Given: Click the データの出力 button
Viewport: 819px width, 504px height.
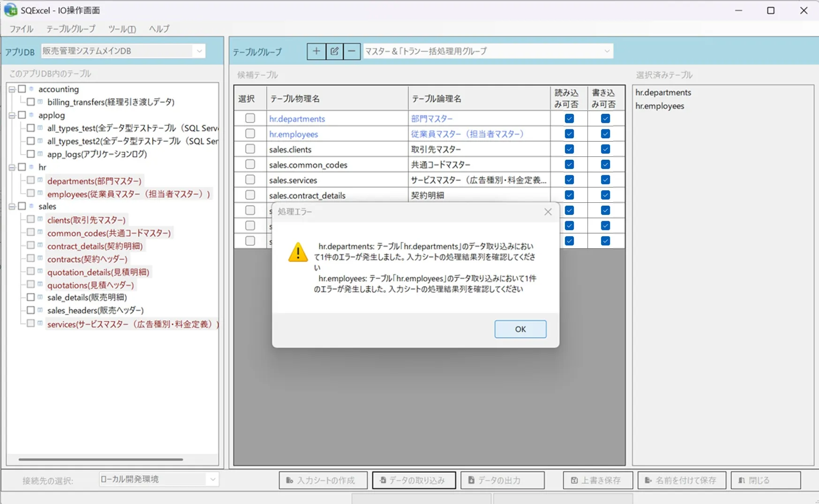Looking at the screenshot, I should point(502,480).
